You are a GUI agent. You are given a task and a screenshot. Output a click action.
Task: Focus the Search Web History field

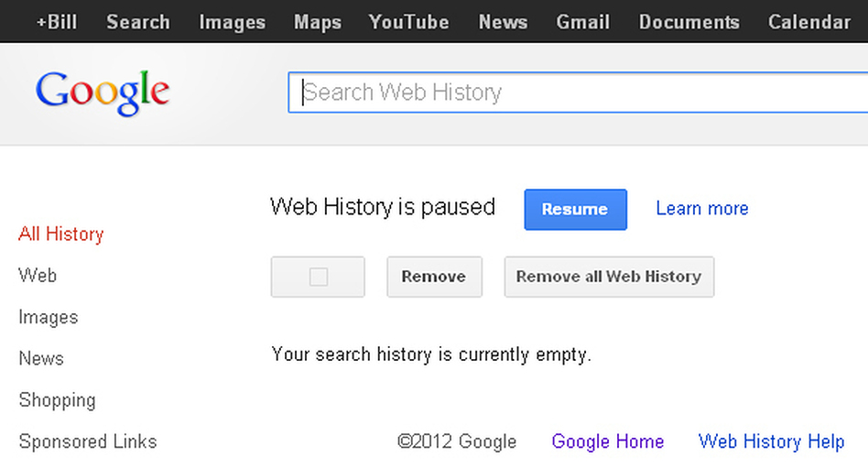578,93
